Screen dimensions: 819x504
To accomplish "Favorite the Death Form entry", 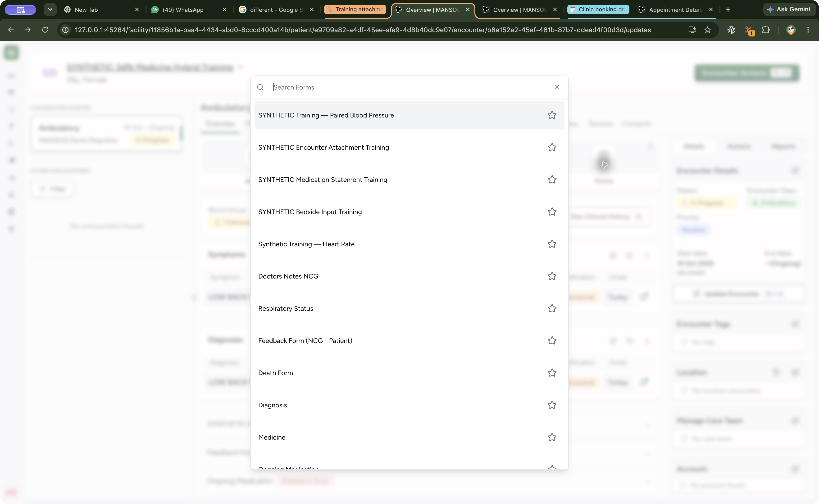I will click(x=552, y=373).
